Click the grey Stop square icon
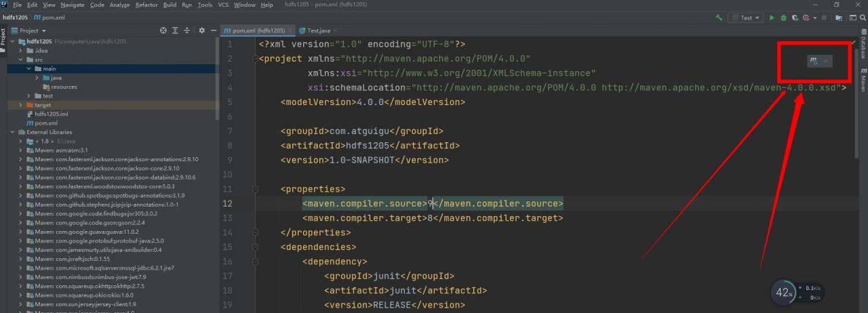Viewport: 868px width, 313px height. pyautogui.click(x=824, y=18)
